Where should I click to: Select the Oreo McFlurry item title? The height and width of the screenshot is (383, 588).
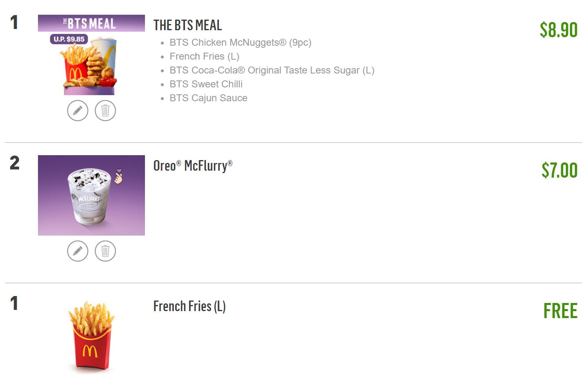point(193,165)
